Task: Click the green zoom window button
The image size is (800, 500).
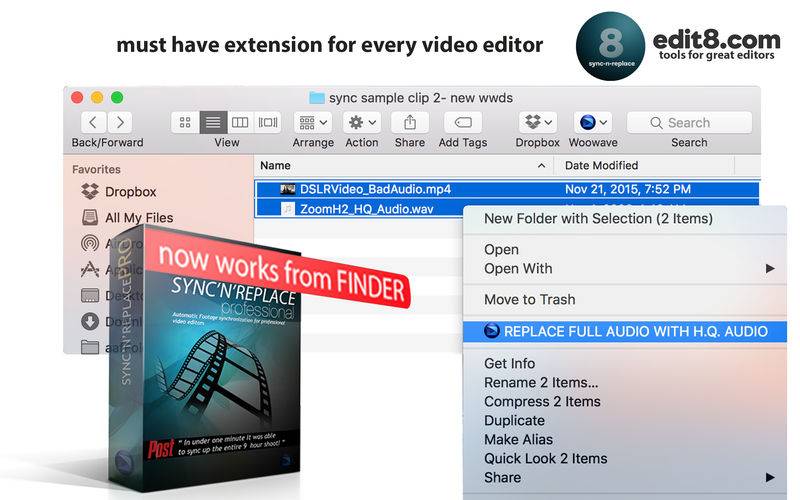Action: click(x=117, y=97)
